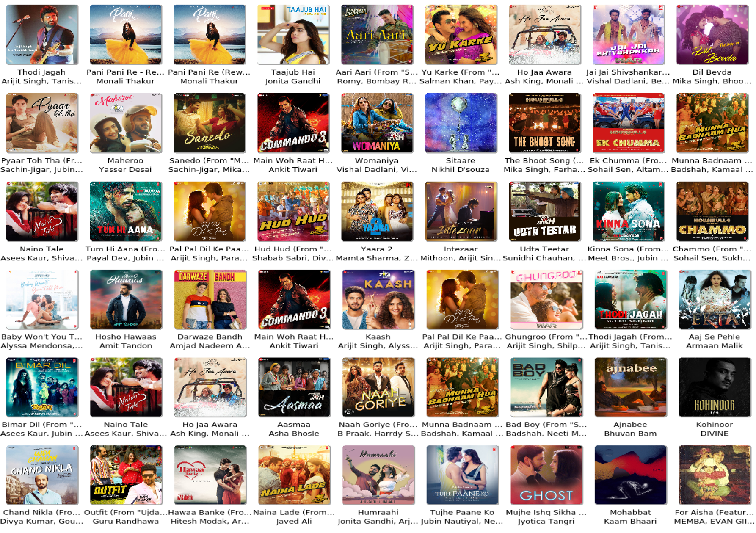Open the Aari Aari cover art

377,35
